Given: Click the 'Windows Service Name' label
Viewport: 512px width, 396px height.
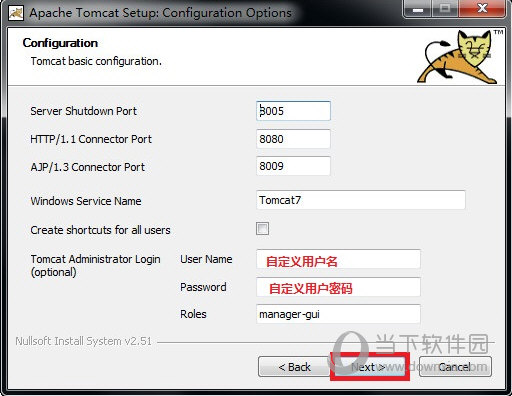Looking at the screenshot, I should pos(86,201).
